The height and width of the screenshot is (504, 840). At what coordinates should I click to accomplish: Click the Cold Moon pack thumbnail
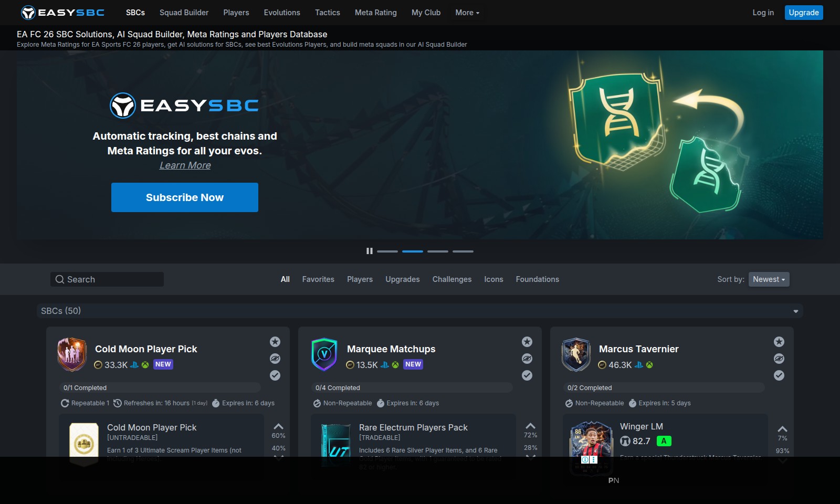click(x=84, y=444)
